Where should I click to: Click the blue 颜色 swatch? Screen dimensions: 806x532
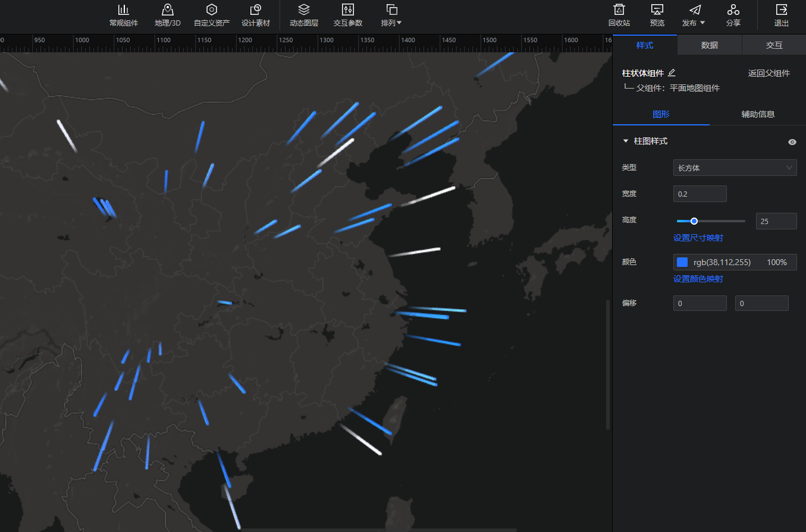click(x=682, y=262)
